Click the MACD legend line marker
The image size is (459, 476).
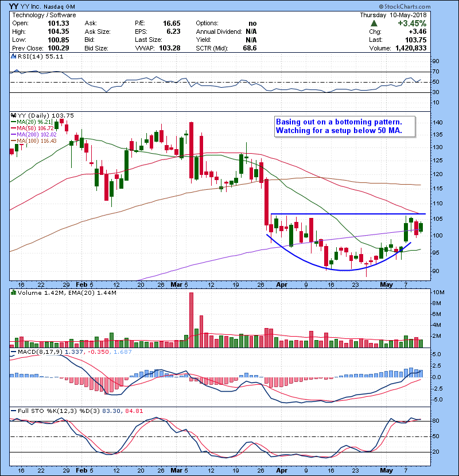click(x=13, y=352)
